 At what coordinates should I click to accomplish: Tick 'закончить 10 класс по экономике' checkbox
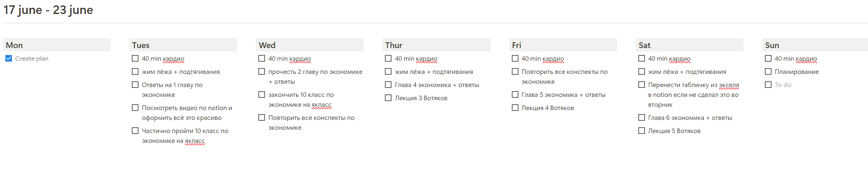click(262, 94)
